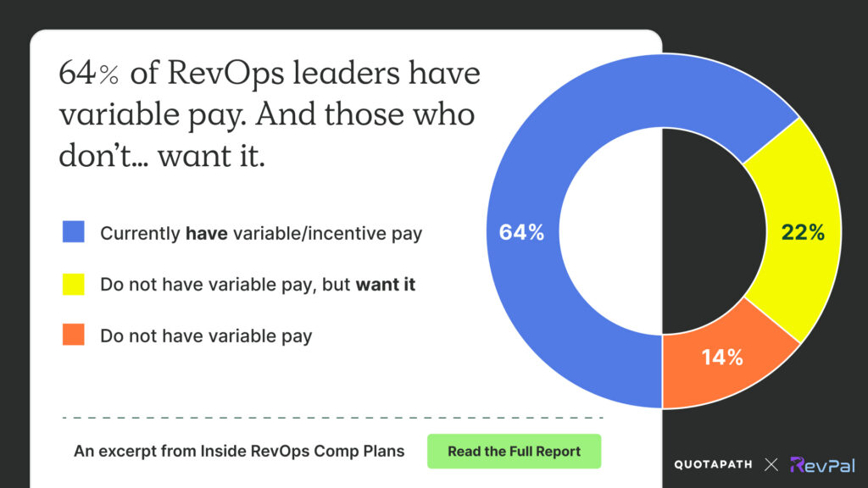Select the orange 14% donut segment

[x=721, y=373]
